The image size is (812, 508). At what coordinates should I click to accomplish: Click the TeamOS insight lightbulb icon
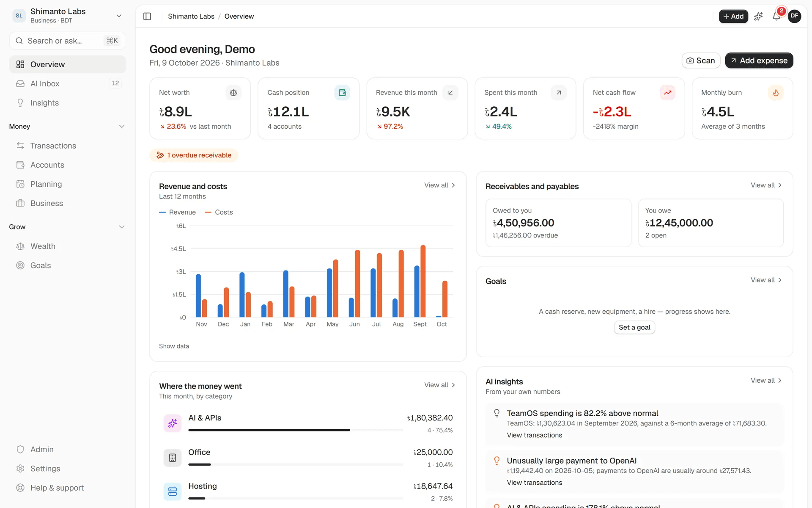(497, 413)
